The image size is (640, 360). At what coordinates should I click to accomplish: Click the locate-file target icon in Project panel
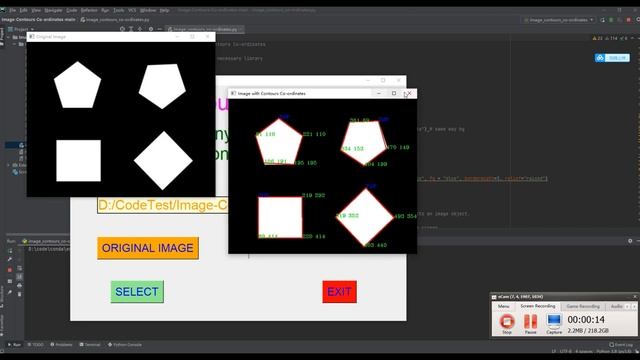click(122, 29)
